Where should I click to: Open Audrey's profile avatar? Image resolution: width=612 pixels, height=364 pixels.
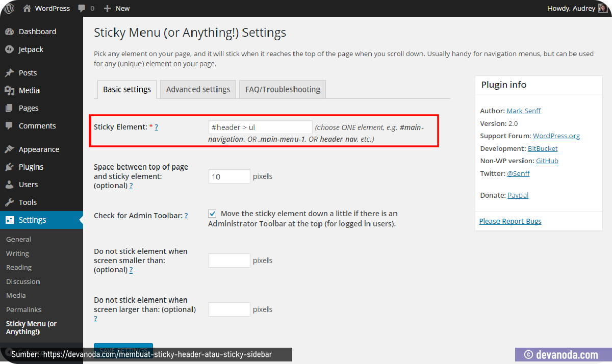point(603,8)
